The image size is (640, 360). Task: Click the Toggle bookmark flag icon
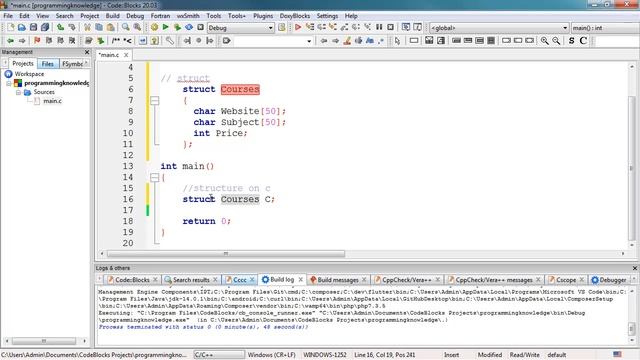coord(37,40)
